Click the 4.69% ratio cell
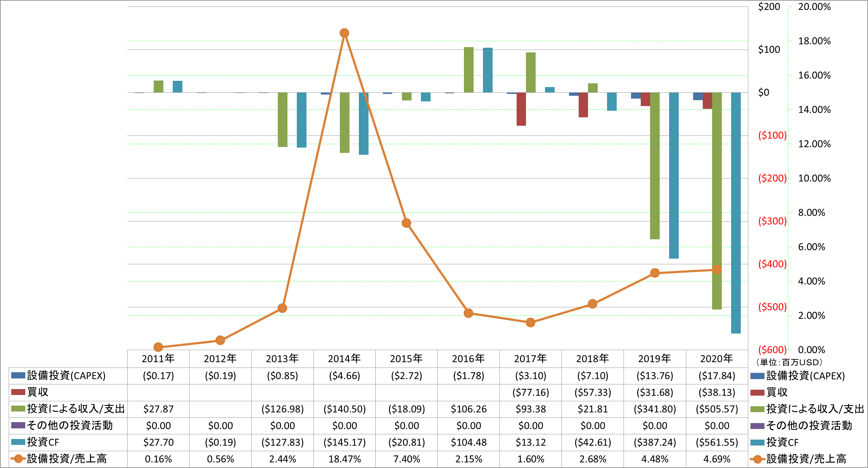The width and height of the screenshot is (868, 468). point(717,459)
